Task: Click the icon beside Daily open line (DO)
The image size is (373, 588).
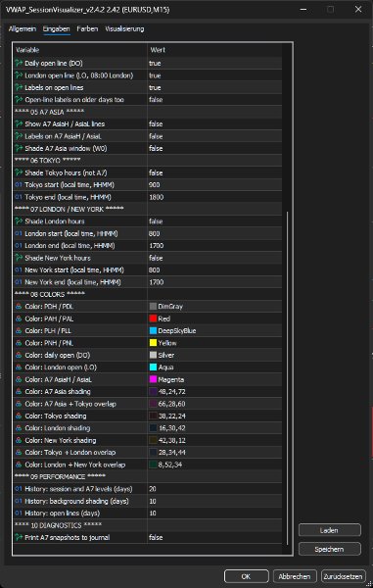Action: tap(19, 64)
